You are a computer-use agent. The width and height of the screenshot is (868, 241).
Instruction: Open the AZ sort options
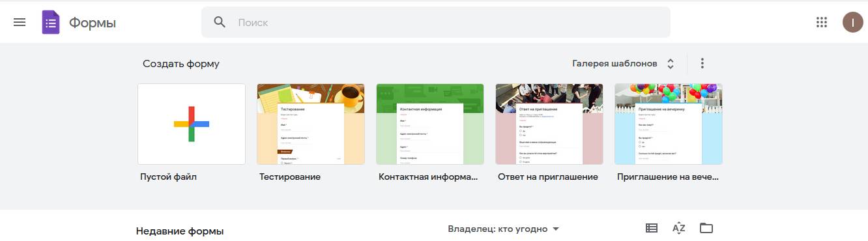[678, 228]
